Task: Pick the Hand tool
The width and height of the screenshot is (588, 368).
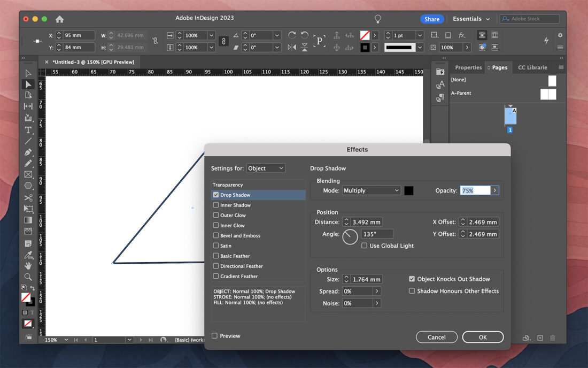Action: (28, 265)
